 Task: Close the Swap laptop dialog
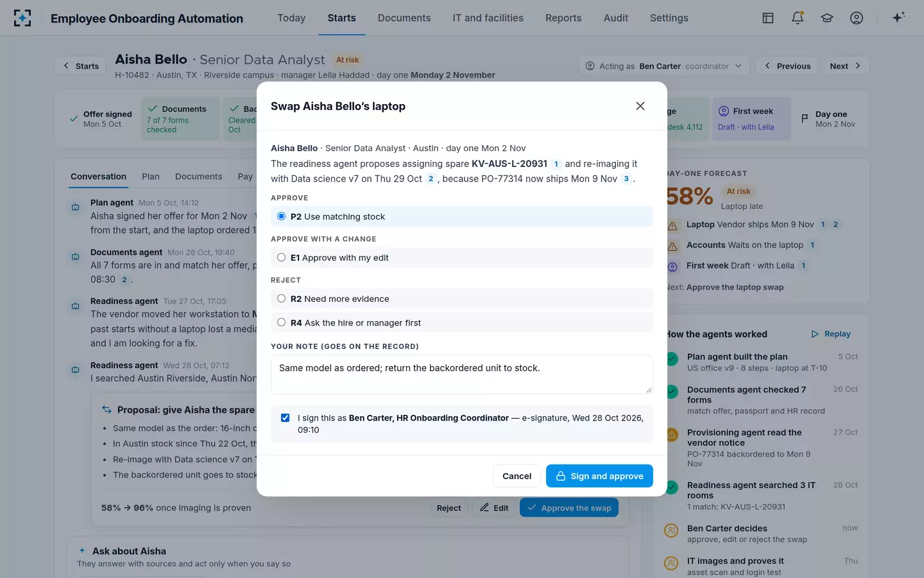[x=640, y=106]
